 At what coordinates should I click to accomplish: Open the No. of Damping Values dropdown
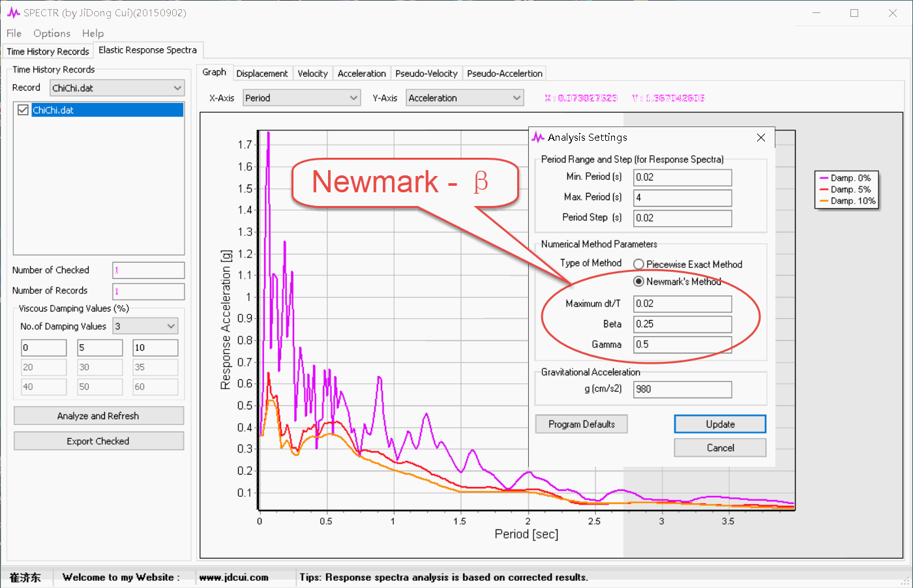[145, 326]
